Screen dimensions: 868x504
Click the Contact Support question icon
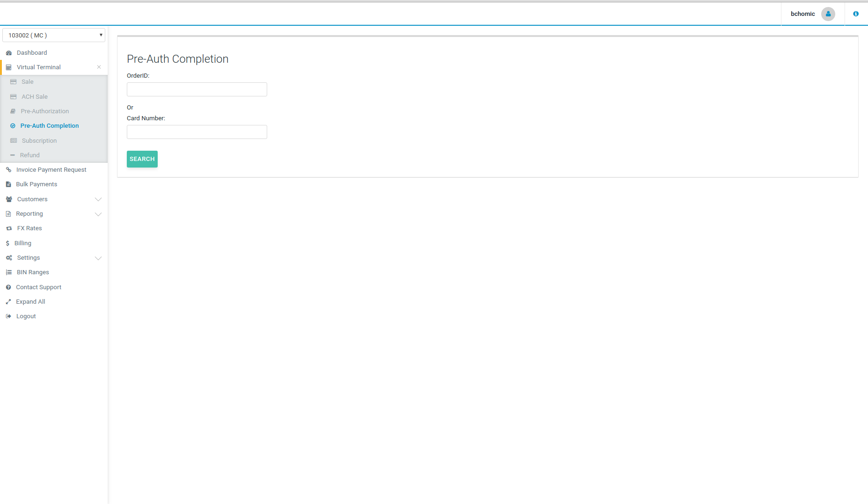(x=8, y=287)
